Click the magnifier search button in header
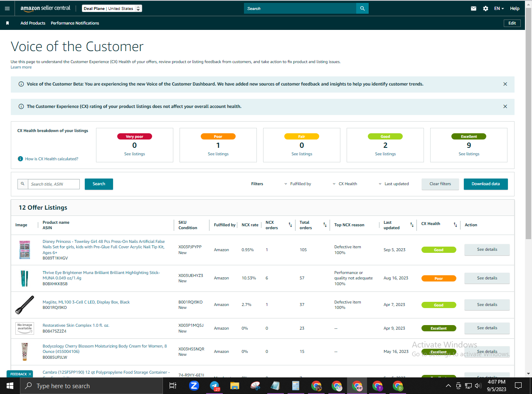The width and height of the screenshot is (532, 394). 362,8
